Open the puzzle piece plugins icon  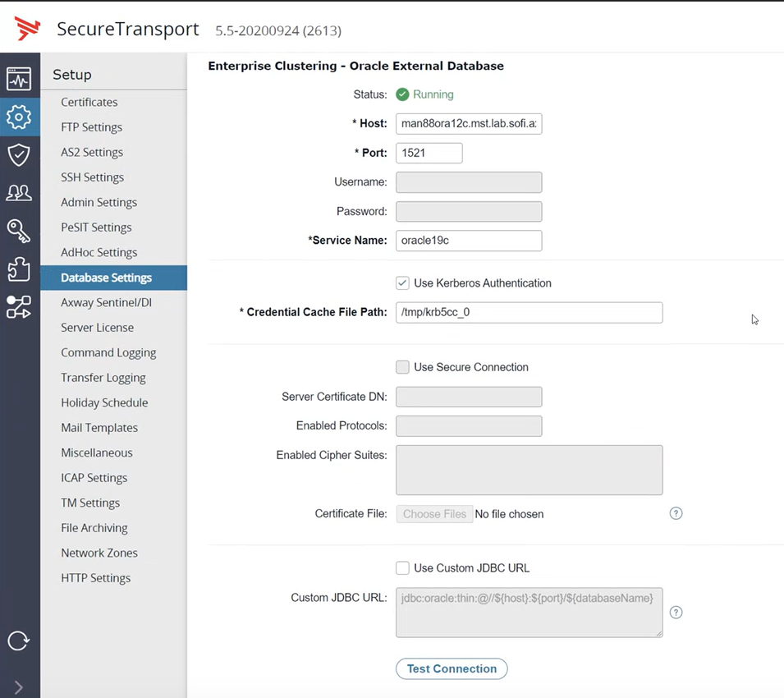(19, 269)
